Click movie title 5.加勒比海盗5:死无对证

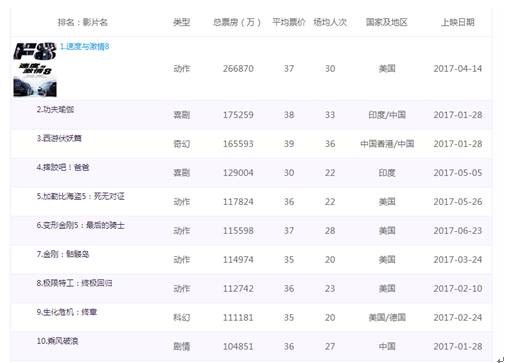tap(80, 196)
